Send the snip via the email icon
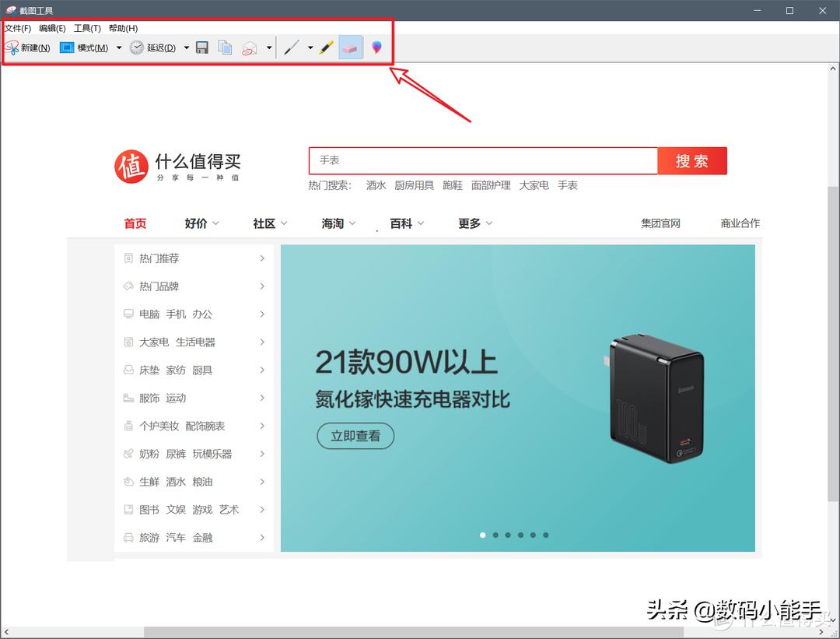The height and width of the screenshot is (639, 840). [247, 47]
